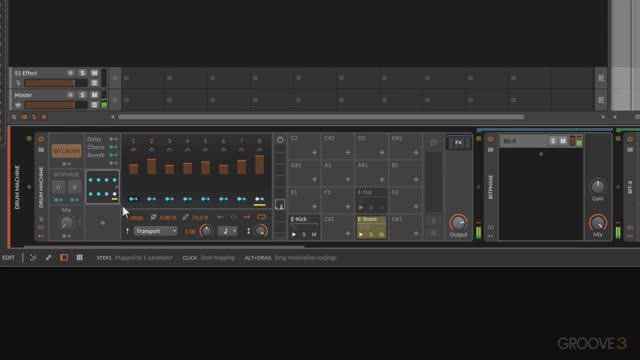Mute the Master track
This screenshot has height=360, width=640.
94,95
